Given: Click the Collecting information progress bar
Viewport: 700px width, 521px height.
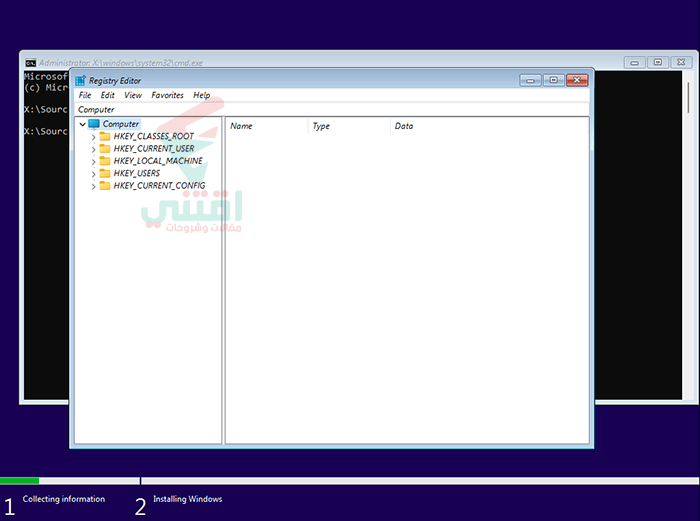Looking at the screenshot, I should tap(70, 481).
